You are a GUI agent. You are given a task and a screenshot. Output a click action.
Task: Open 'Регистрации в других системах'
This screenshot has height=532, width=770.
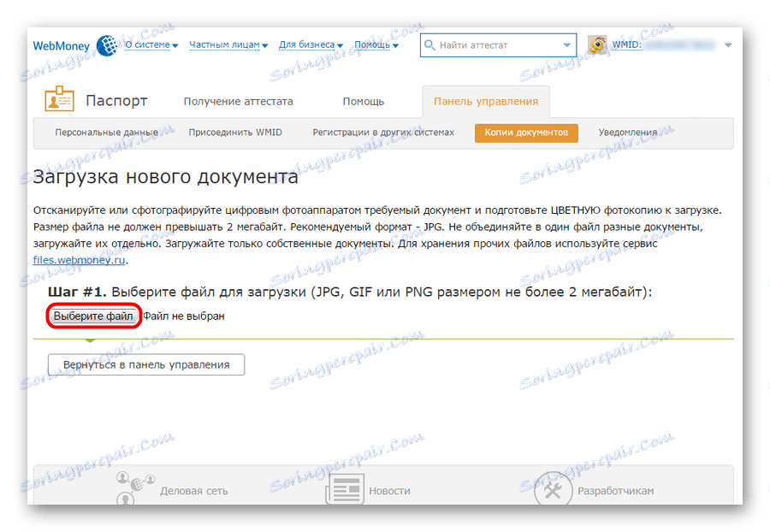383,133
